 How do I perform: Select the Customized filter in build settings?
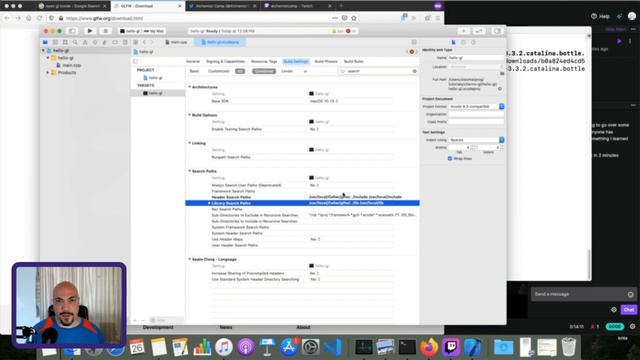tap(219, 71)
